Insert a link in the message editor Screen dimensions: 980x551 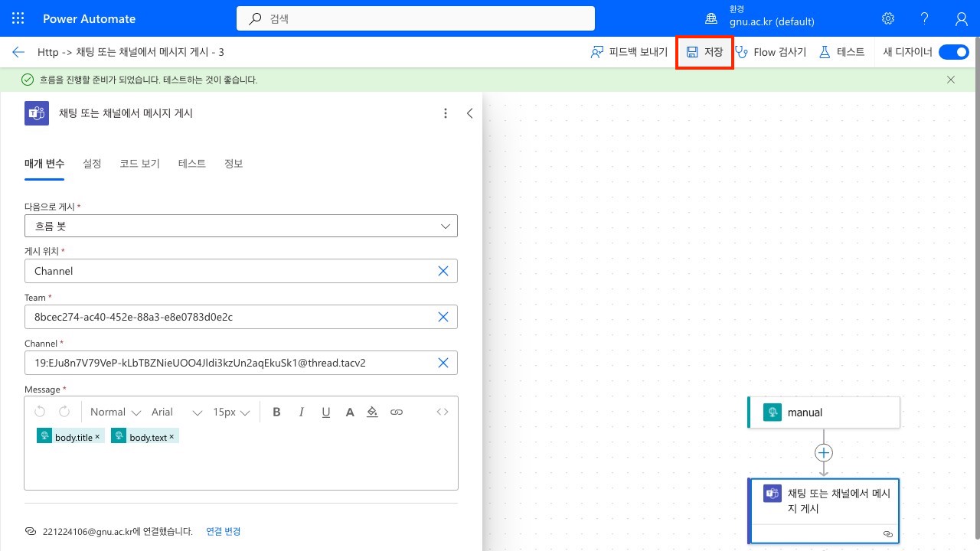397,412
